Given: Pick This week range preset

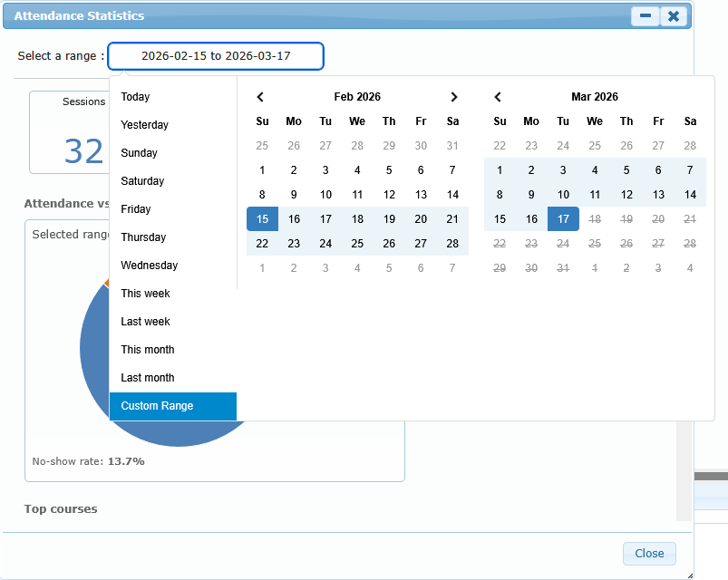Looking at the screenshot, I should pos(146,294).
